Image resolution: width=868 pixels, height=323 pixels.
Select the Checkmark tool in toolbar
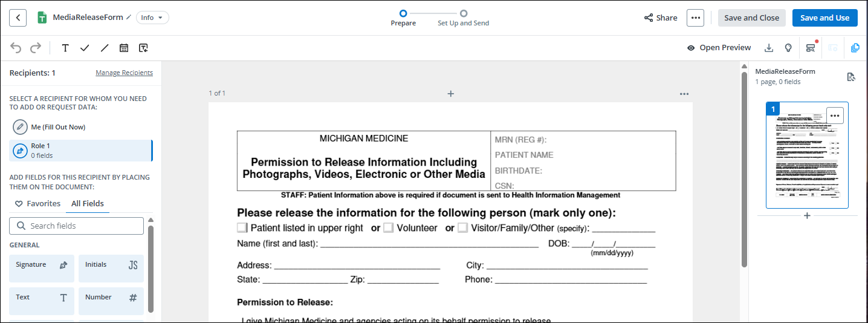coord(85,48)
